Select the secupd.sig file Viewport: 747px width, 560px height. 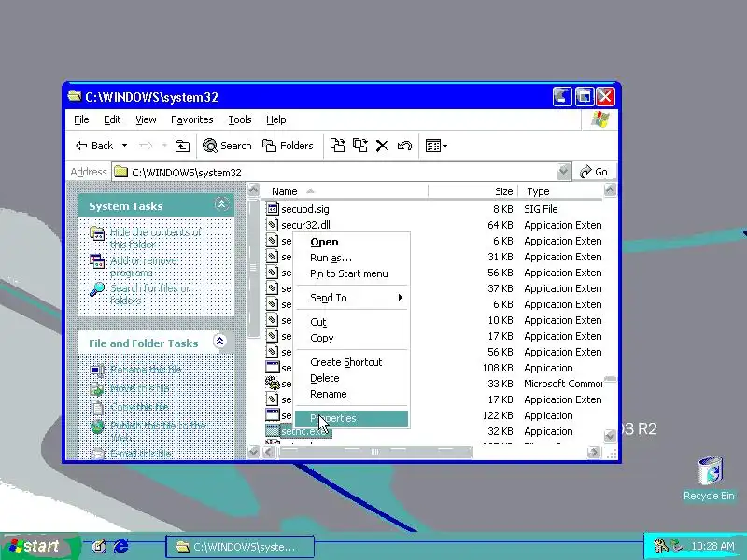click(x=305, y=209)
